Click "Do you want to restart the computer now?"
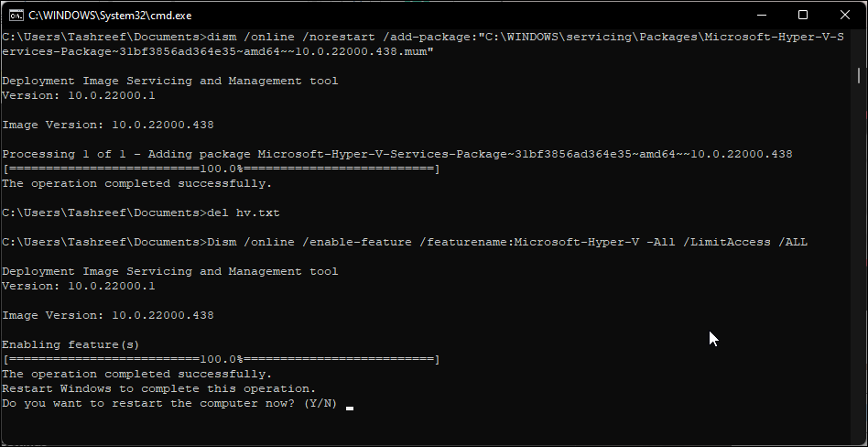 click(x=149, y=404)
